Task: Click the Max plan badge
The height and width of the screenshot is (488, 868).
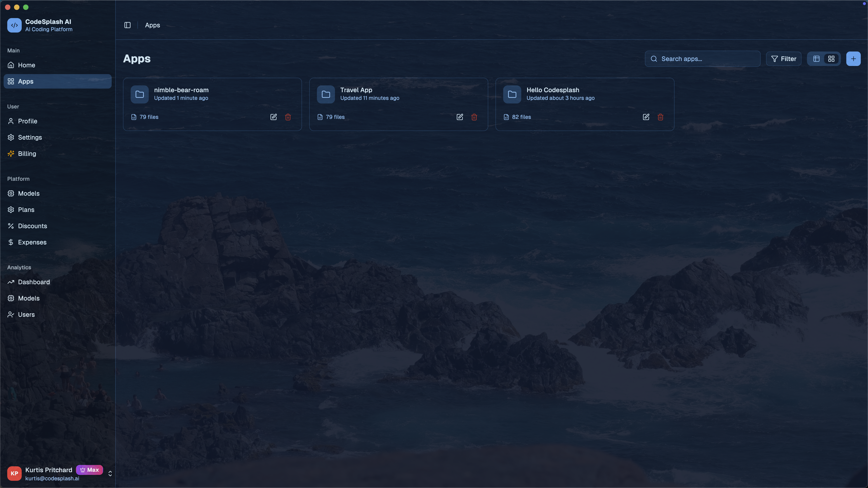Action: 89,470
